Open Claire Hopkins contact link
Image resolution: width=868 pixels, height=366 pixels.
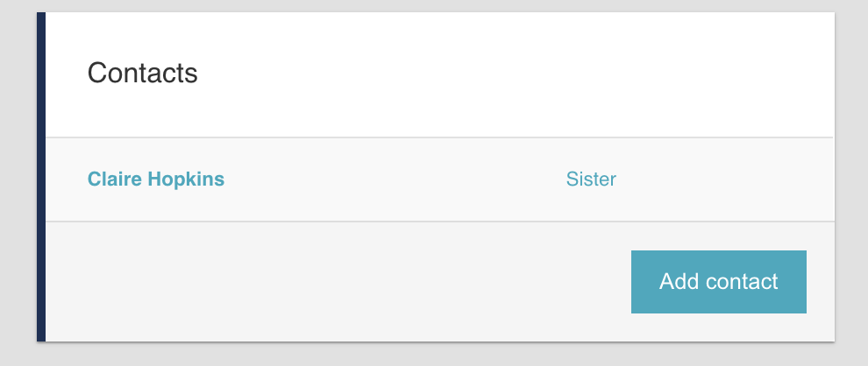click(x=156, y=179)
